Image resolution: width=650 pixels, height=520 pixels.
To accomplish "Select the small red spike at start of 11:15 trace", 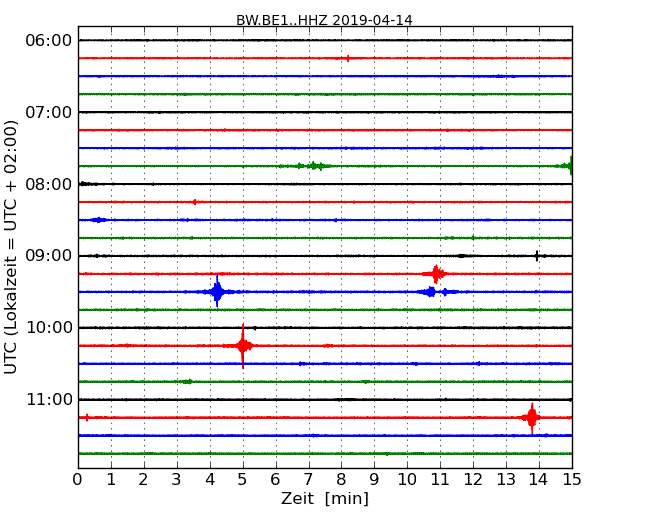I will click(x=87, y=418).
